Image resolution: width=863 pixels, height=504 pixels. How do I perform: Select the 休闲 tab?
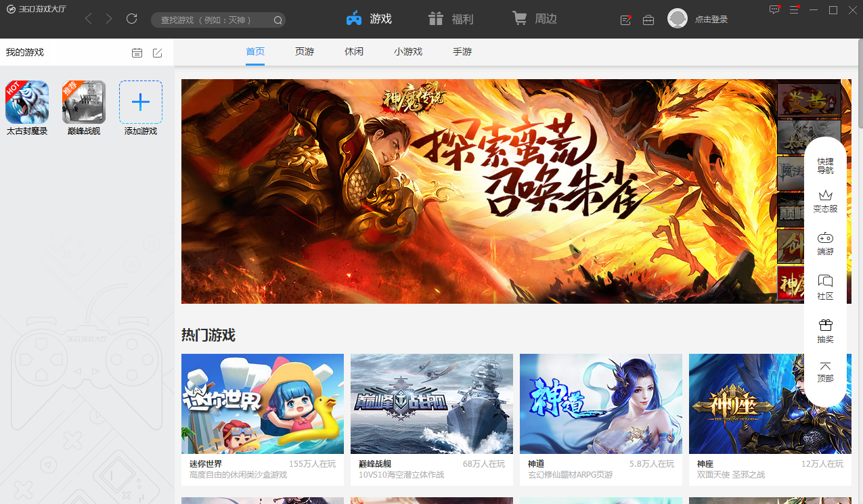pyautogui.click(x=354, y=52)
